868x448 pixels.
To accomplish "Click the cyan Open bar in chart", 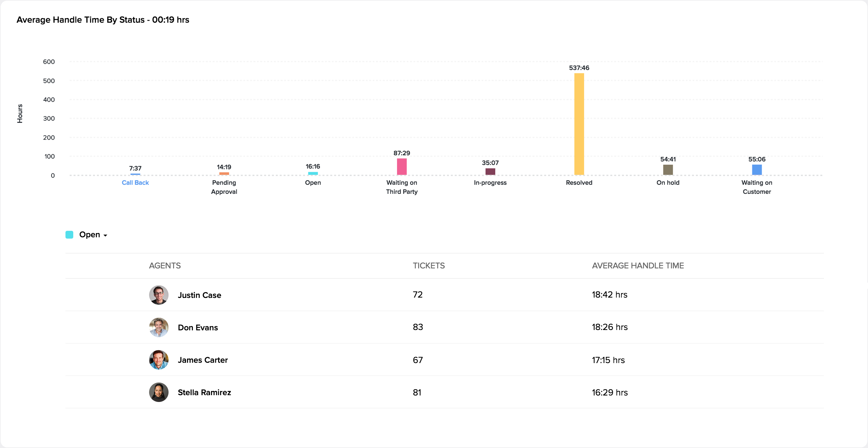I will tap(313, 174).
